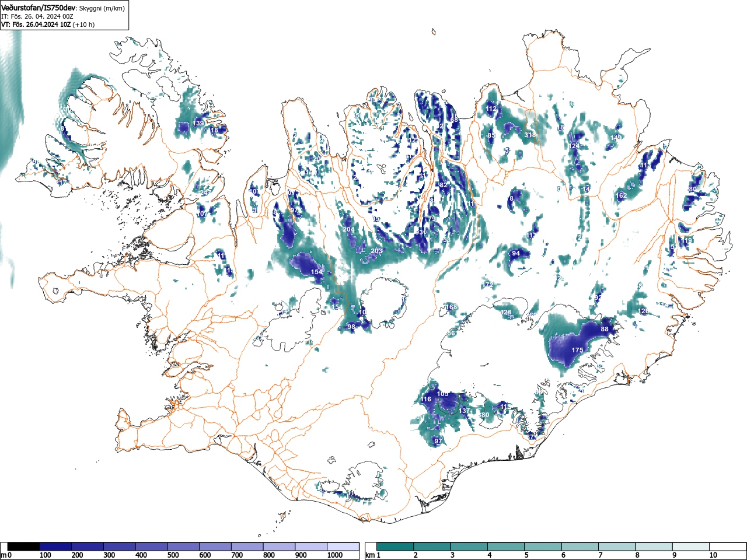The height and width of the screenshot is (560, 747).
Task: Click the '168' visibility value label
Action: click(x=452, y=307)
